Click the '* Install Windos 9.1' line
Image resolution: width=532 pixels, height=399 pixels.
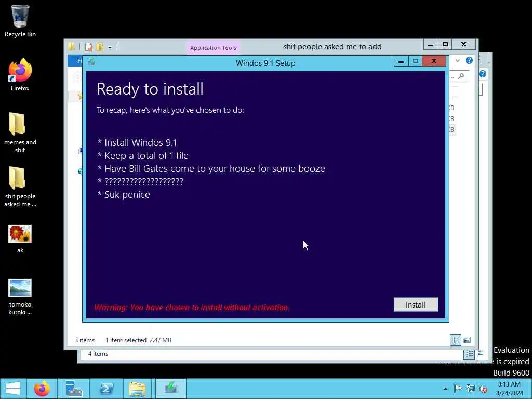[x=137, y=142]
